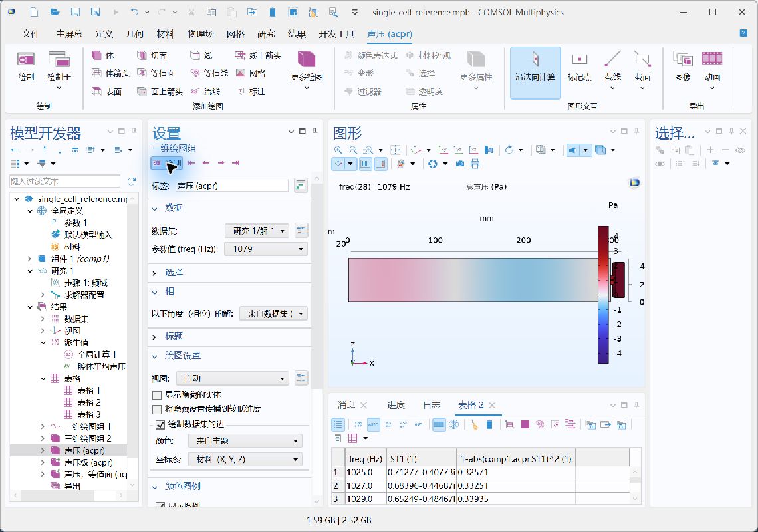This screenshot has width=758, height=532.
Task: Select 声压级 (acpr) node in model tree
Action: coord(88,462)
